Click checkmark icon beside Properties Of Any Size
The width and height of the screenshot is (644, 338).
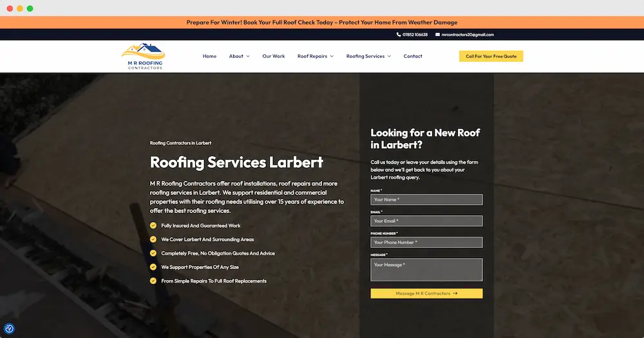153,267
